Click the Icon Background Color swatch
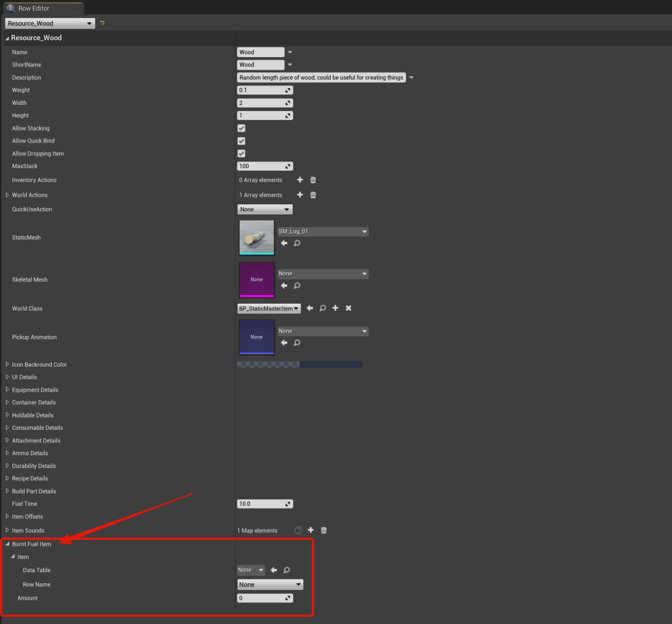This screenshot has height=624, width=672. [299, 364]
